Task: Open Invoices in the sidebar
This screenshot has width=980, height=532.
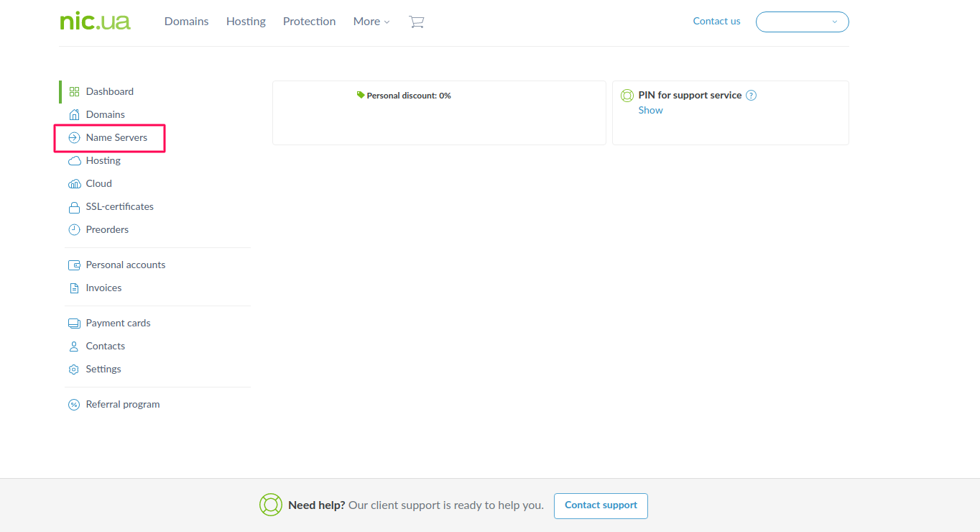Action: pos(103,288)
